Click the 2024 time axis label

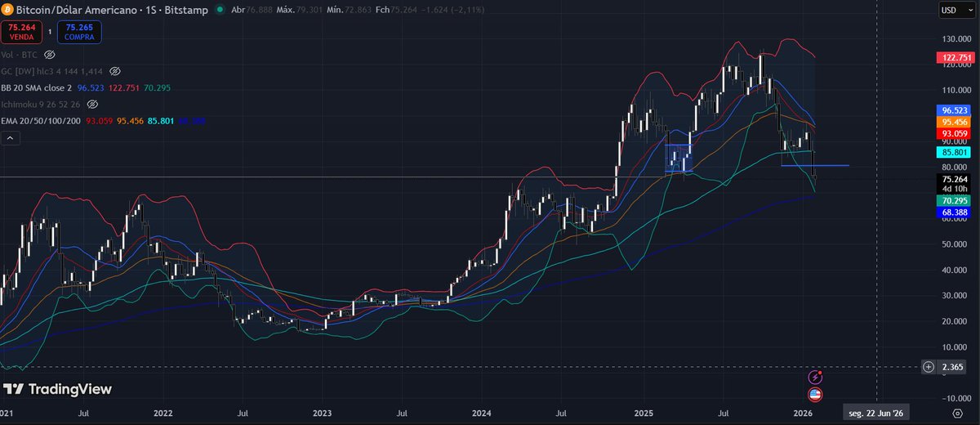click(x=480, y=413)
